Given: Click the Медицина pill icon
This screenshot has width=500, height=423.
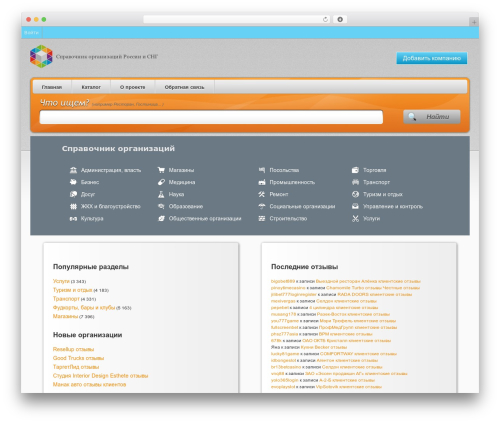Looking at the screenshot, I should click(161, 182).
